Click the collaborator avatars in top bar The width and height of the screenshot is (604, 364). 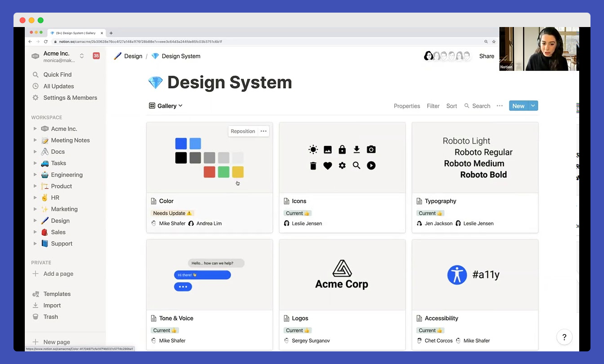(x=447, y=56)
